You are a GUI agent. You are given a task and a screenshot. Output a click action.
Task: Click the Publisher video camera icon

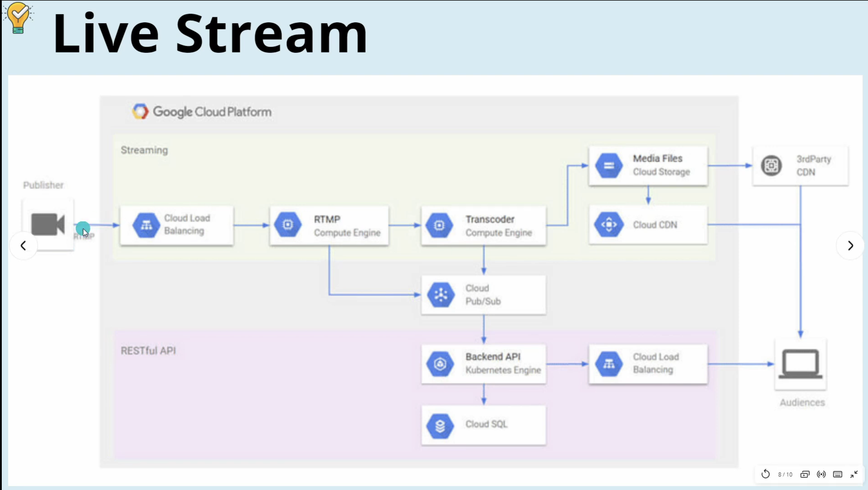pos(48,224)
